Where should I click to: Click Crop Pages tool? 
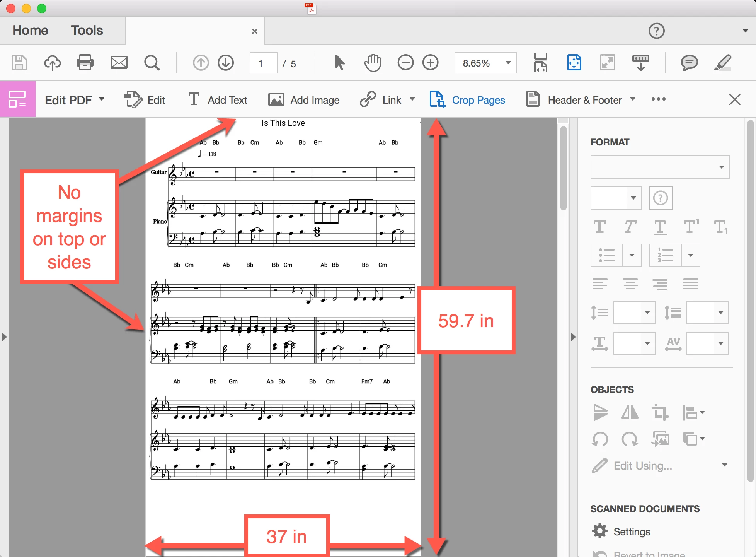[467, 100]
